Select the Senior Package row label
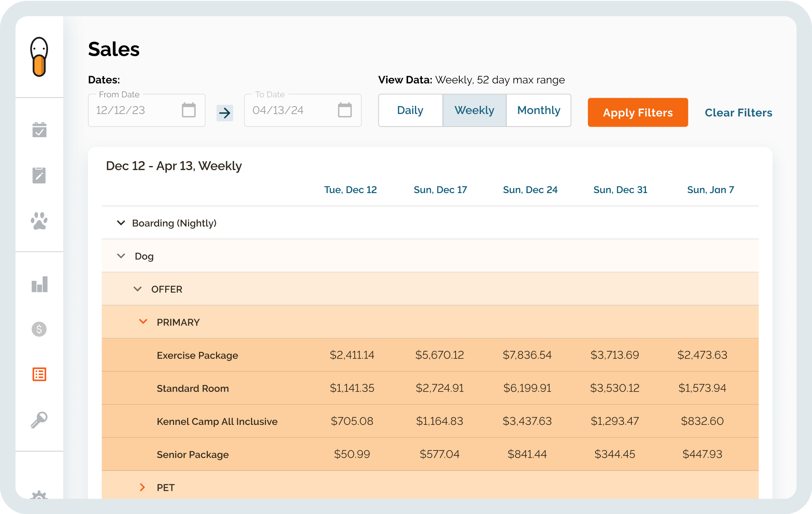Viewport: 812px width, 514px height. point(193,455)
